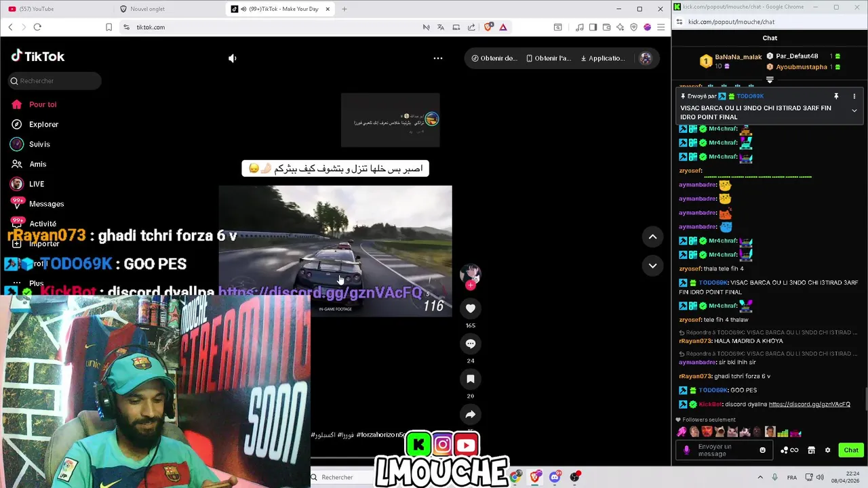Bookmark this page in browser toolbar
Image resolution: width=868 pixels, height=488 pixels.
pyautogui.click(x=108, y=27)
